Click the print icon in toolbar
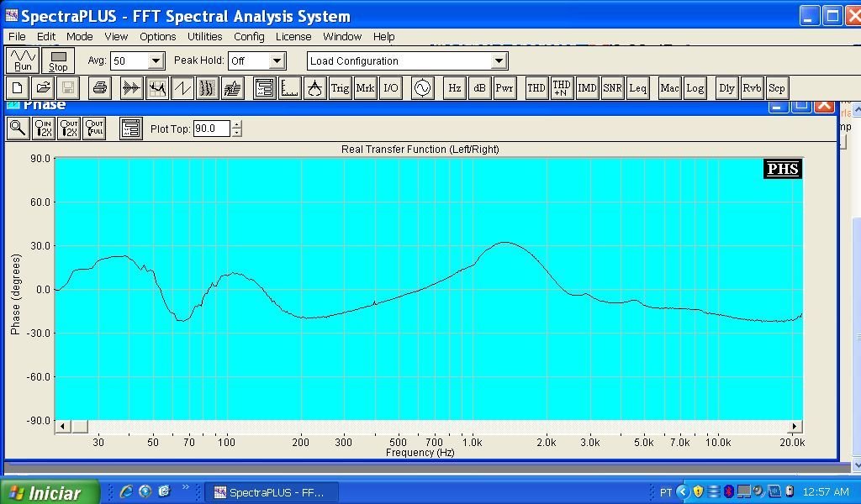Screen dimensions: 861x504 100,88
